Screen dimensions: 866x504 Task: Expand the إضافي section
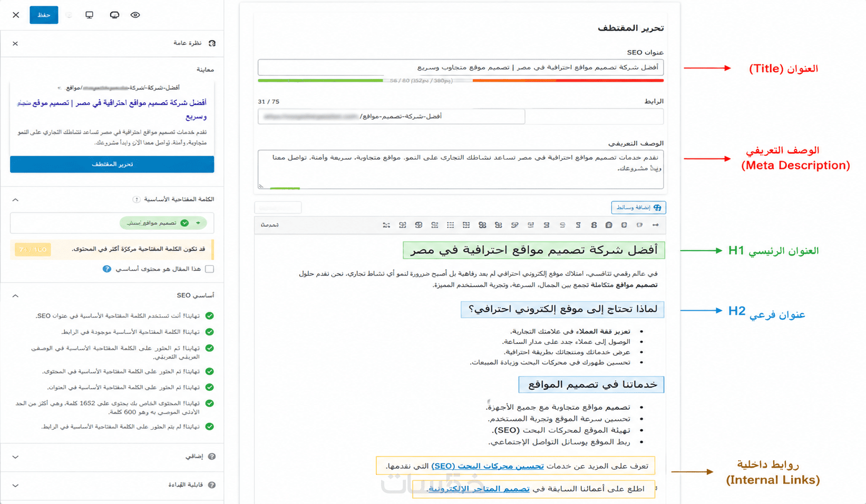coord(15,457)
